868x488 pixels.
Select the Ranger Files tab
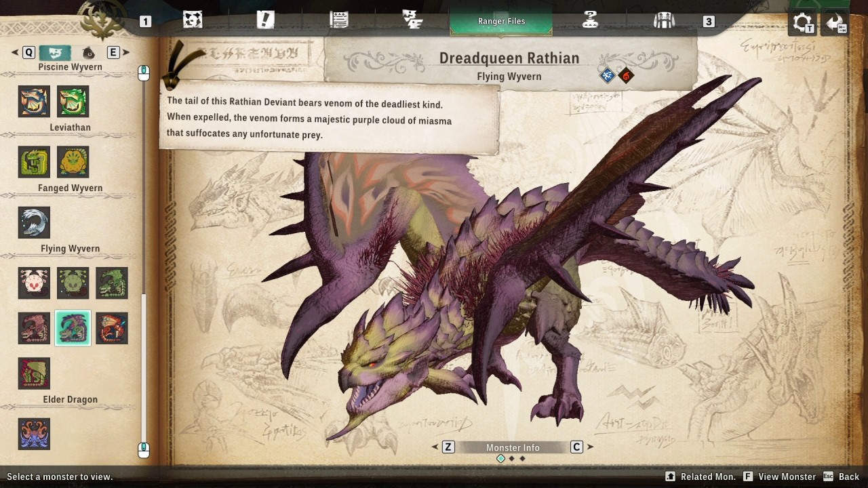[501, 21]
